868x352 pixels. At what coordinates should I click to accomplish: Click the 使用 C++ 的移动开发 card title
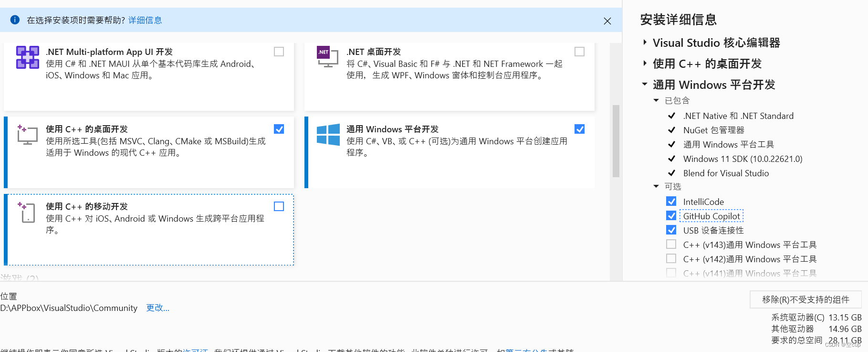click(x=87, y=206)
